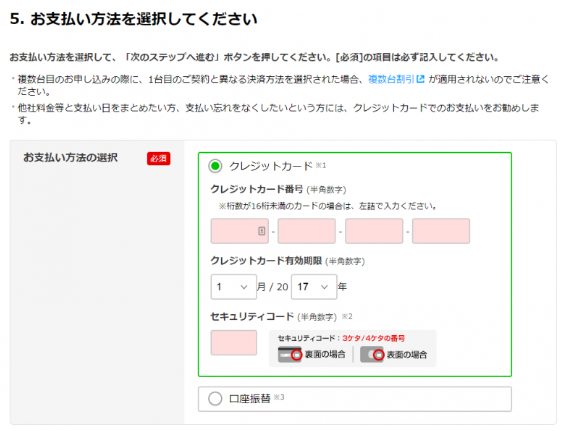The height and width of the screenshot is (431, 563).
Task: Focus the second credit card number field
Action: coord(307,231)
